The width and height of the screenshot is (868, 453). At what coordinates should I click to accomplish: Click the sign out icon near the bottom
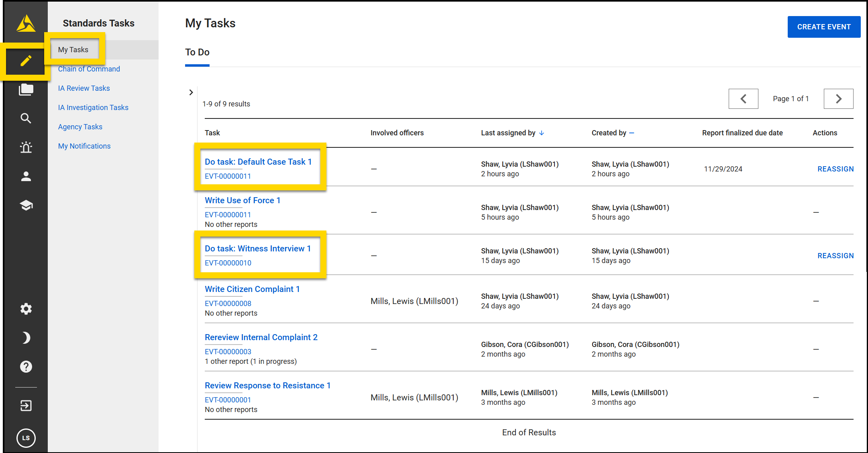26,406
